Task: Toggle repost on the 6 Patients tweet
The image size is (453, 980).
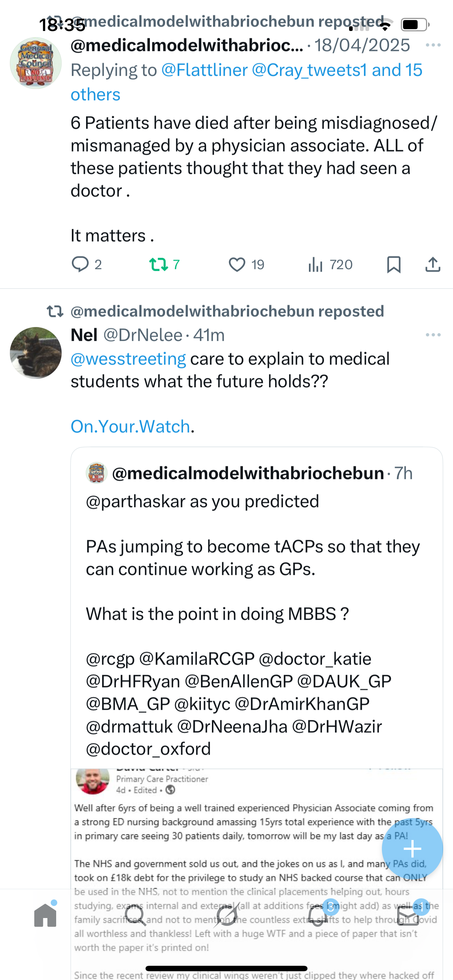Action: tap(158, 264)
